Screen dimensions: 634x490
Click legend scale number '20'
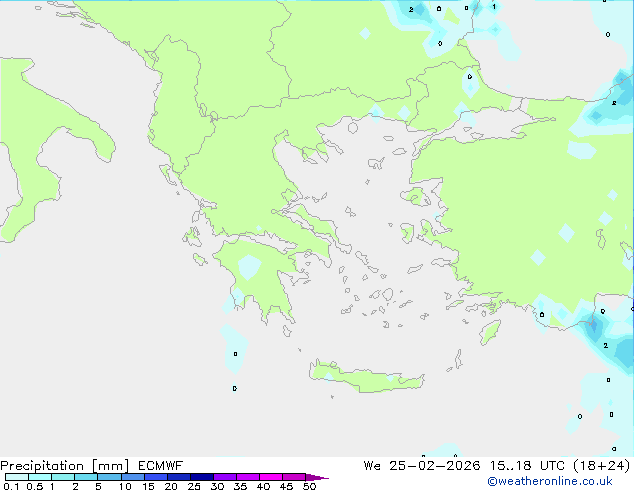point(171,486)
